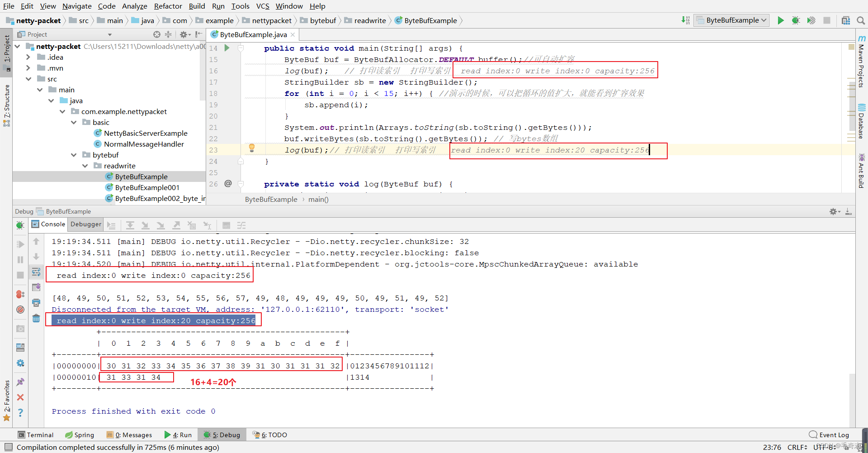Screen dimensions: 868x453
Task: Click the Build Project icon with binary digits
Action: click(x=685, y=20)
